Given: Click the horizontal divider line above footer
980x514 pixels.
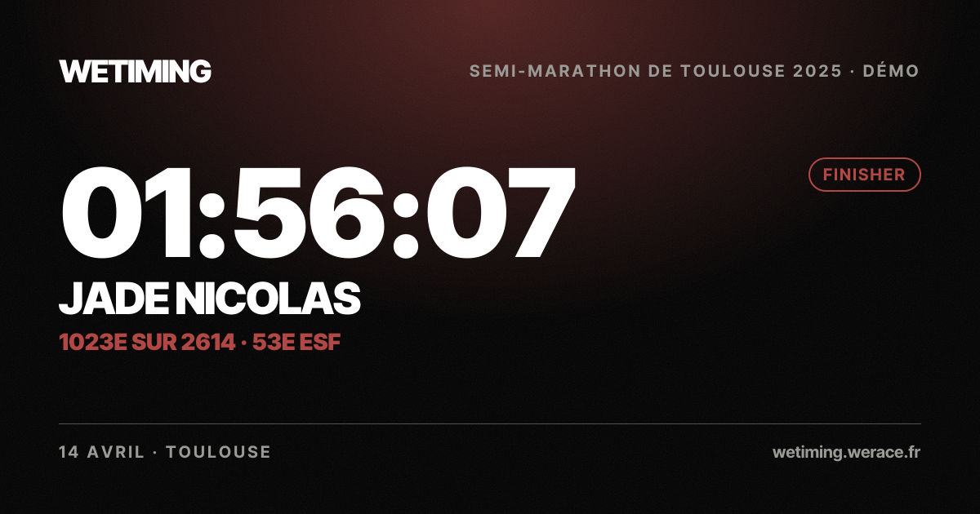Looking at the screenshot, I should coord(490,424).
